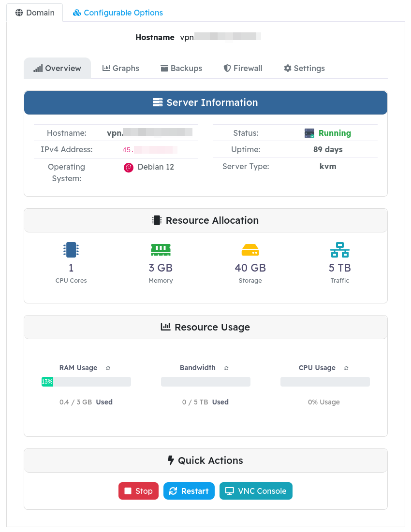Open the Graphs tab
The image size is (411, 532).
(120, 68)
